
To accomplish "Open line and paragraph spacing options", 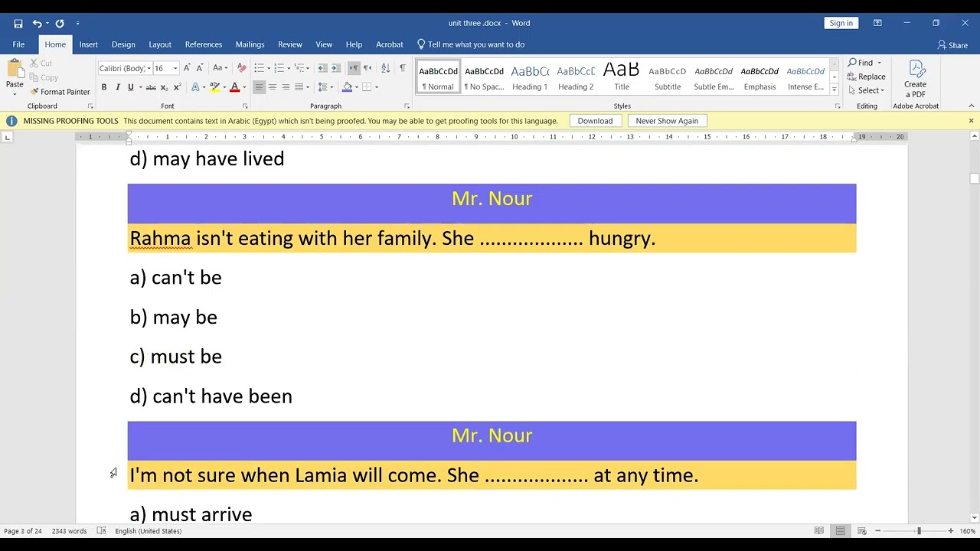I will 325,87.
